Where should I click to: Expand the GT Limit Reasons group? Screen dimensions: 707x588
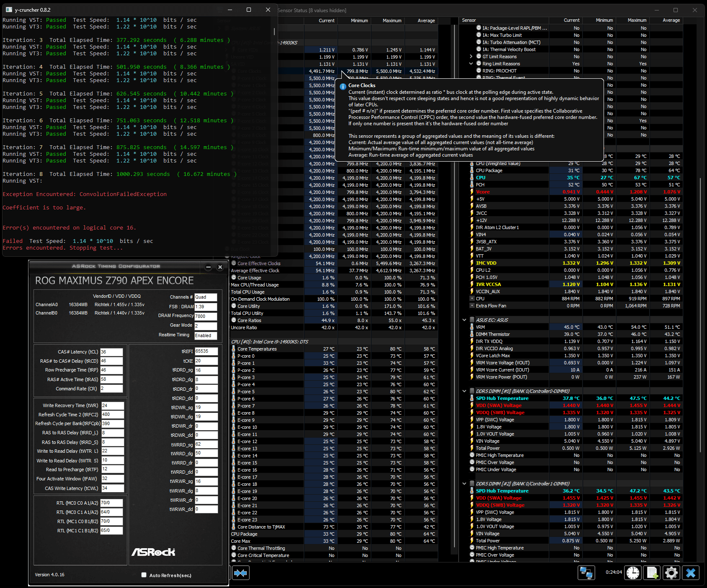tap(471, 57)
